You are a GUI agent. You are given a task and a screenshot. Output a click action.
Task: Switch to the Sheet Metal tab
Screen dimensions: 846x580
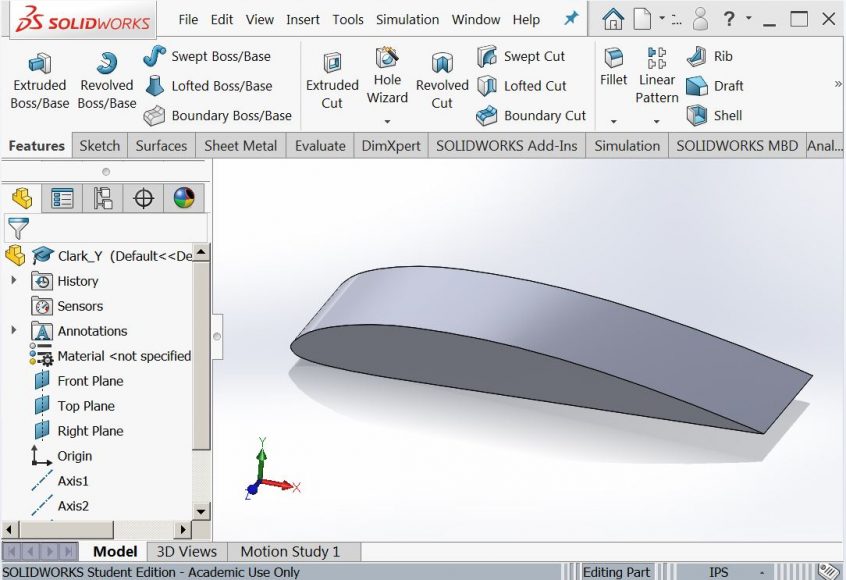pos(240,146)
